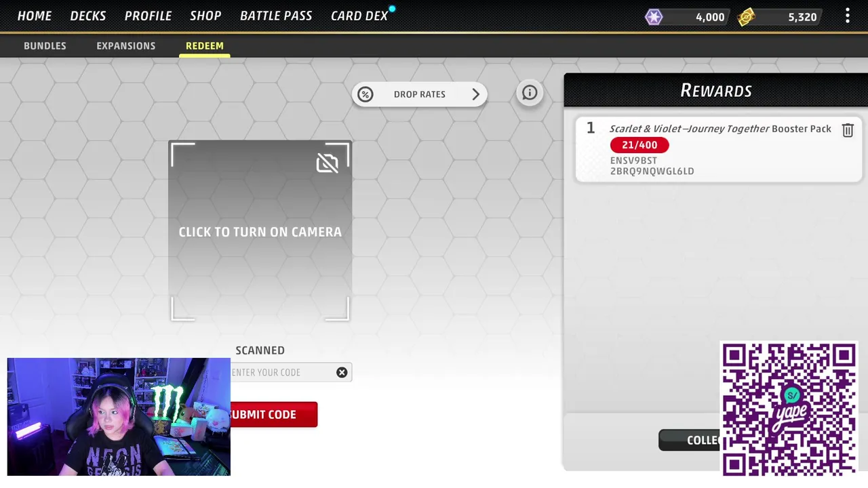Screen dimensions: 868x488
Task: Open the Shop menu
Action: coord(205,16)
